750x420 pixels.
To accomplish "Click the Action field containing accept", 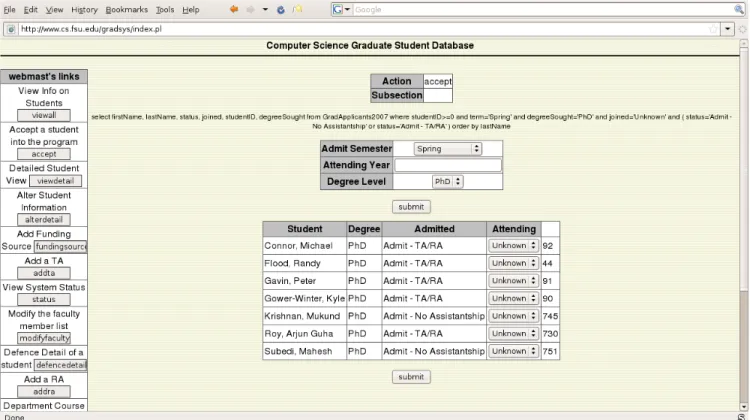I will click(438, 81).
